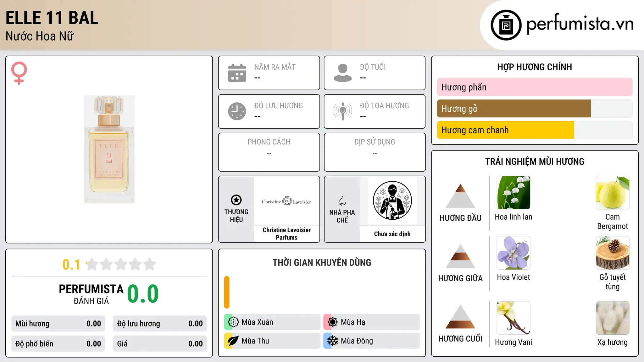Image resolution: width=644 pixels, height=362 pixels.
Task: Click the orange 0.1 rating value
Action: [x=71, y=265]
